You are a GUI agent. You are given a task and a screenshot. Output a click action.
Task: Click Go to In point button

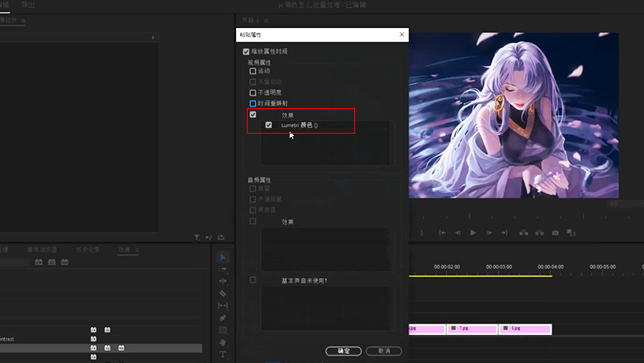point(442,233)
